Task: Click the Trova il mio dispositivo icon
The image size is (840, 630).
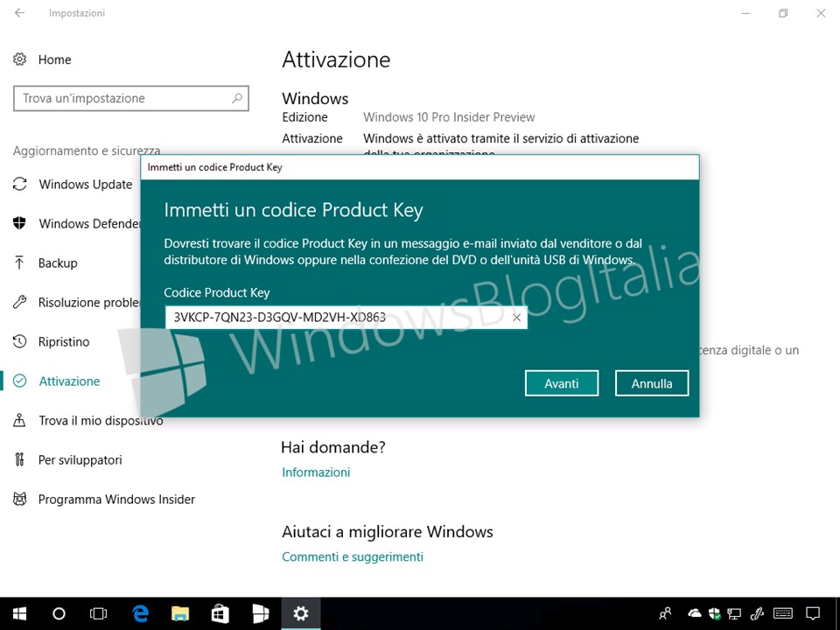Action: (x=20, y=420)
